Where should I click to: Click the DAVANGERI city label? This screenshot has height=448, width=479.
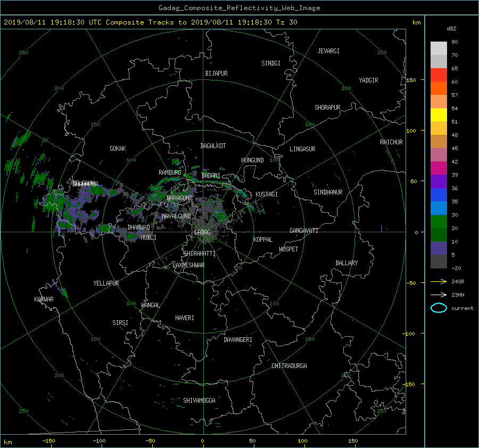click(x=238, y=340)
